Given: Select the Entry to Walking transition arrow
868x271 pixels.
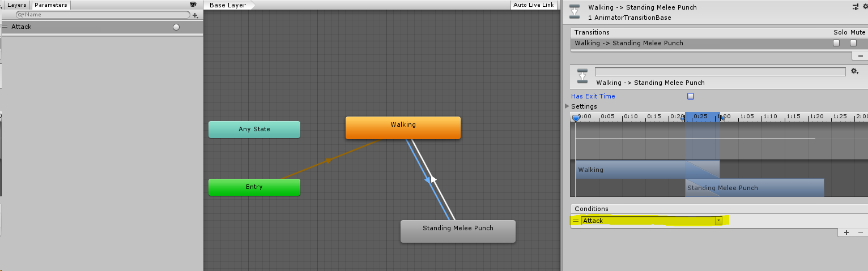Looking at the screenshot, I should [x=329, y=160].
